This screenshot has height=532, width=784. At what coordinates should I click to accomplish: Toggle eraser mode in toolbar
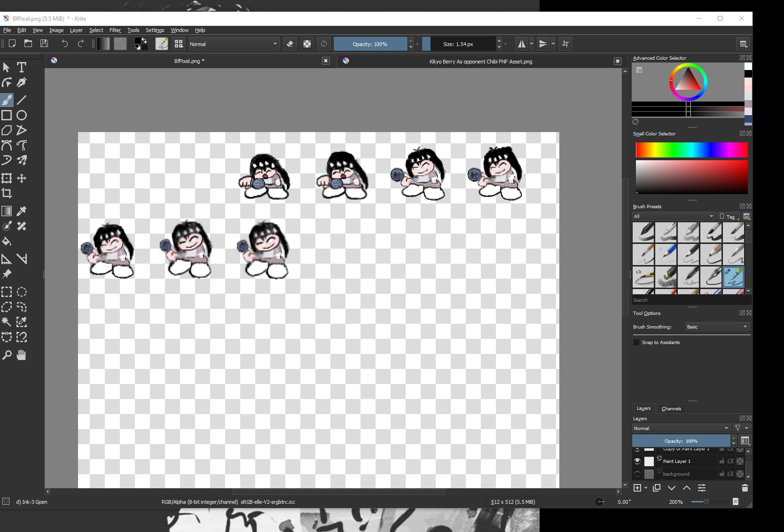(x=290, y=44)
